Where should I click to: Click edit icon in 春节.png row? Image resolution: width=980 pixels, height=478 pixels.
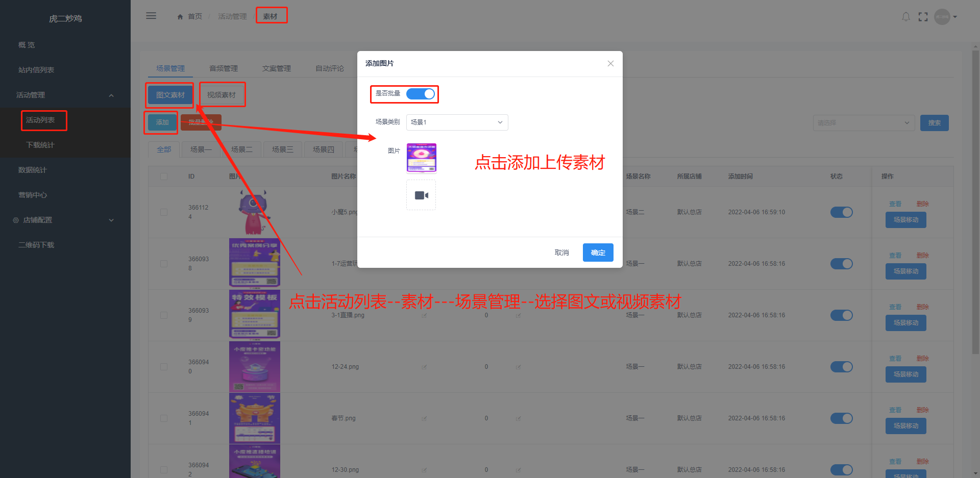click(x=424, y=418)
